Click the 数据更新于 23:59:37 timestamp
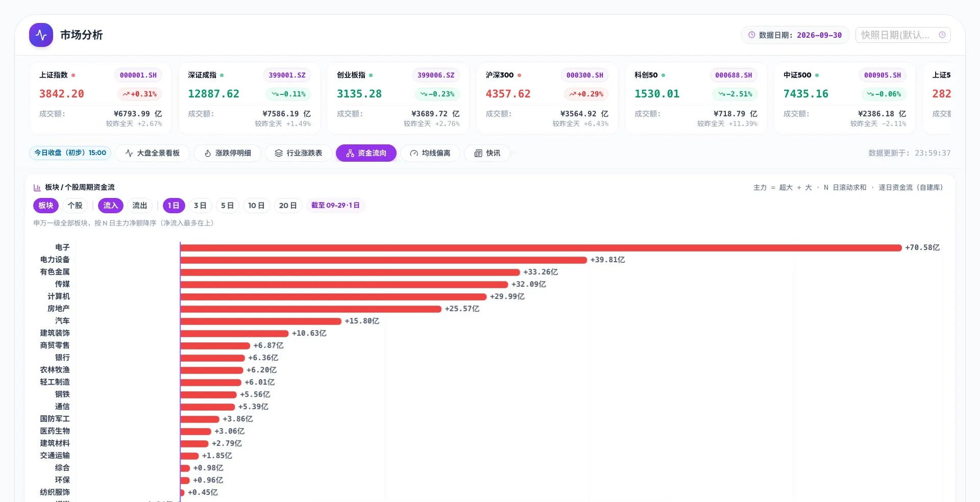This screenshot has height=502, width=980. 910,153
